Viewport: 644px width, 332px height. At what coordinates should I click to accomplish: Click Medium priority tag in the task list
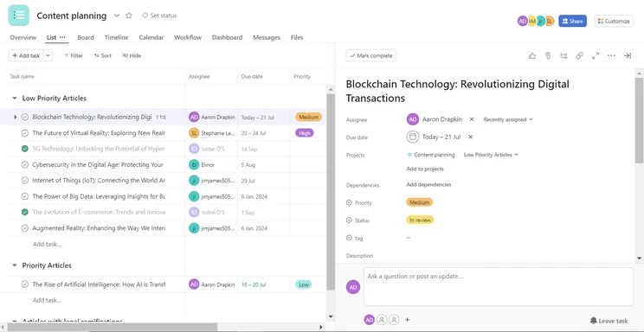308,117
